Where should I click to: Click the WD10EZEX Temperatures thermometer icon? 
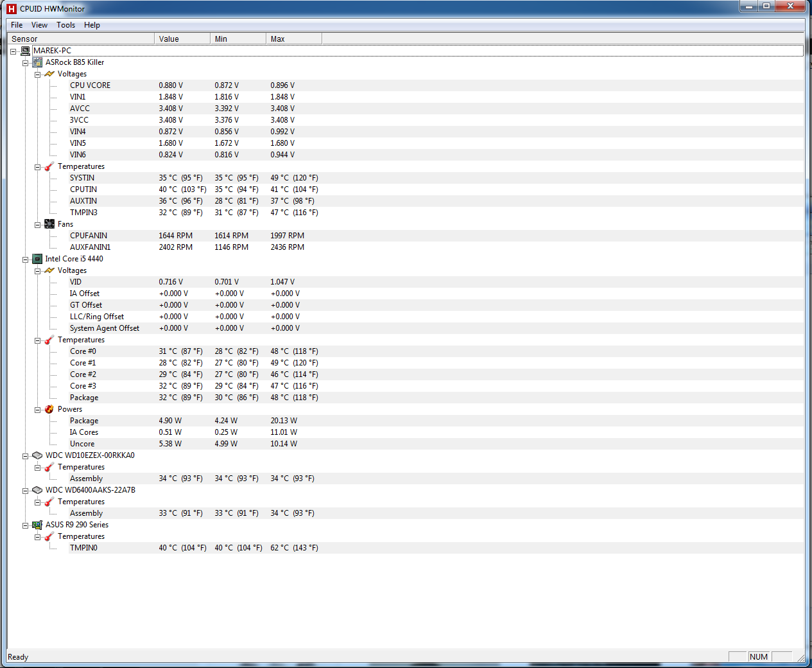click(x=49, y=467)
